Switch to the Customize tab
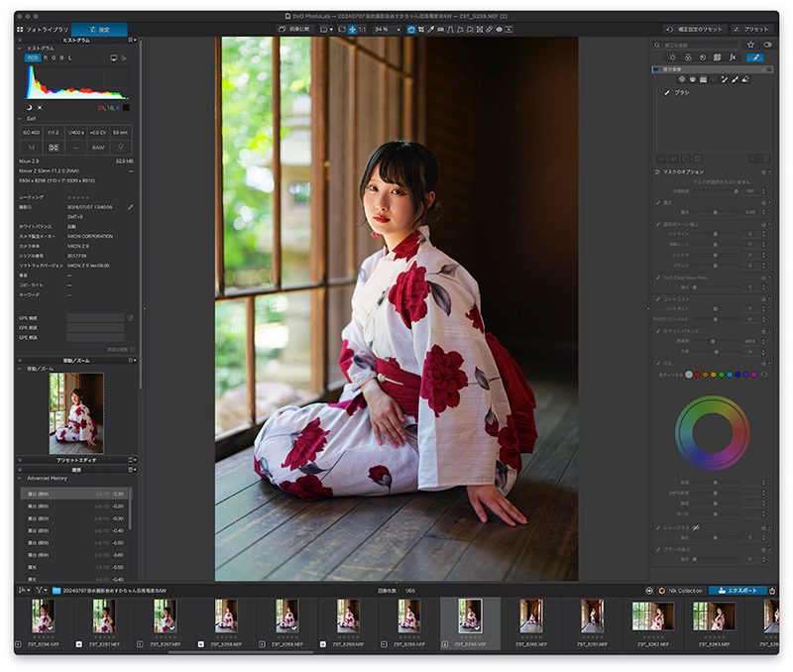793x672 pixels. click(99, 30)
